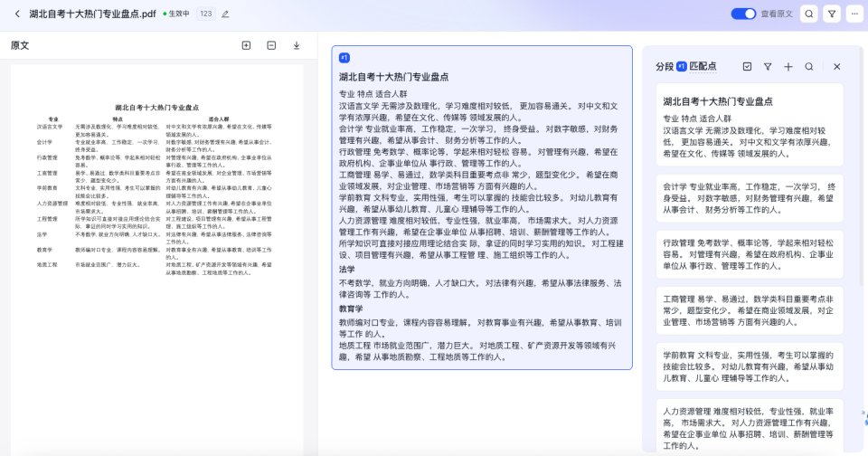Viewport: 868px width, 456px height.
Task: Open the 会计学 matching point card
Action: 748,200
